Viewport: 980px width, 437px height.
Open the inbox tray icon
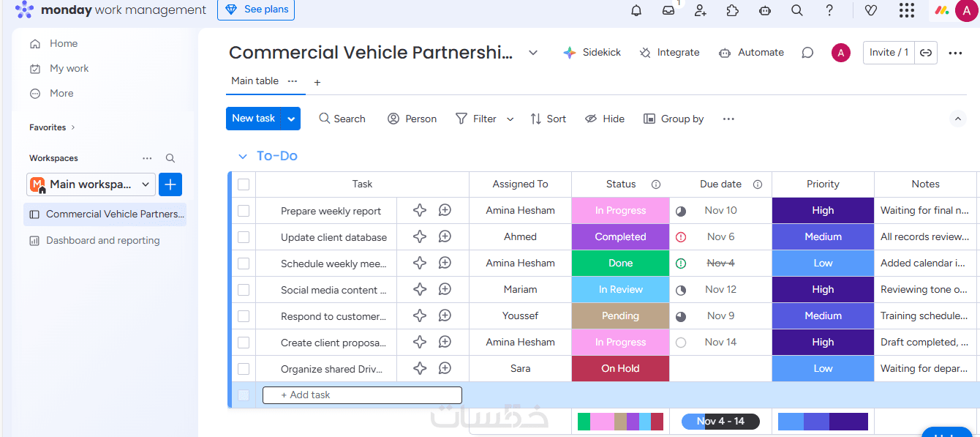point(668,10)
